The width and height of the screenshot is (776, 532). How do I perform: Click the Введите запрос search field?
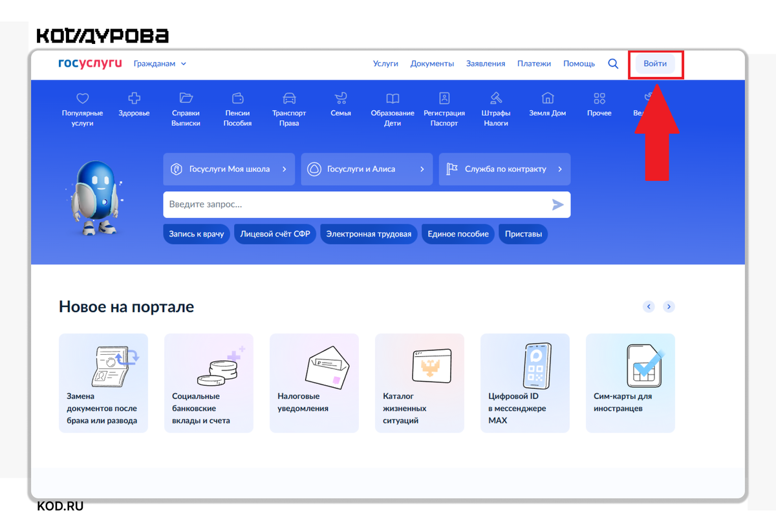(x=367, y=205)
